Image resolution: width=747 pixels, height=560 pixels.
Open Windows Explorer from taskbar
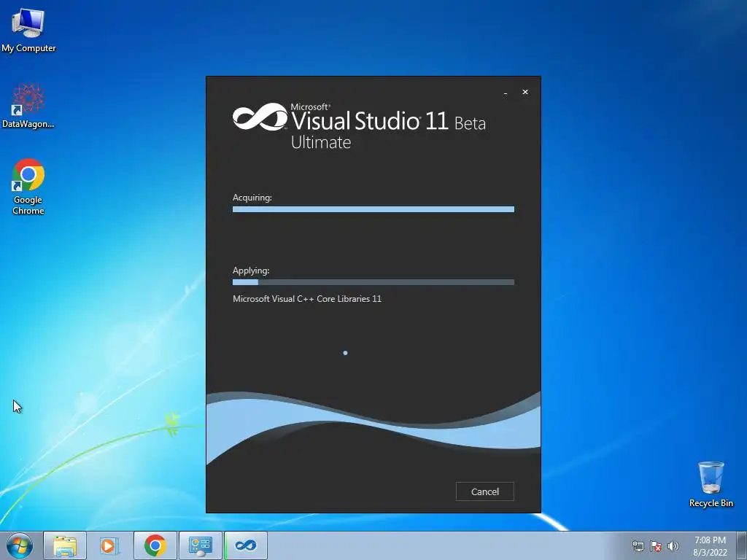[x=65, y=545]
